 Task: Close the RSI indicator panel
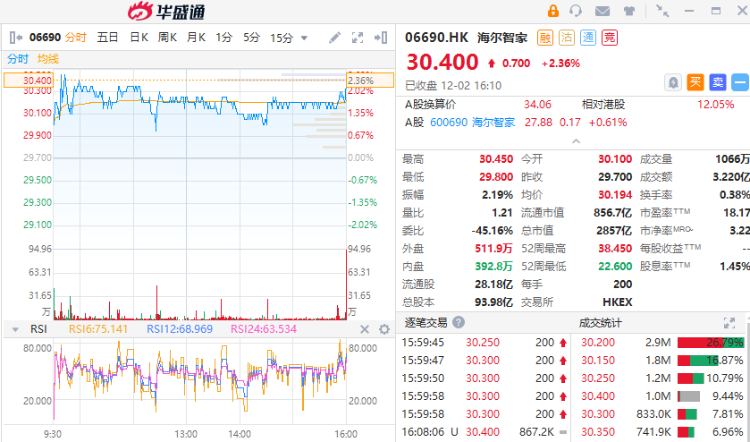click(364, 329)
